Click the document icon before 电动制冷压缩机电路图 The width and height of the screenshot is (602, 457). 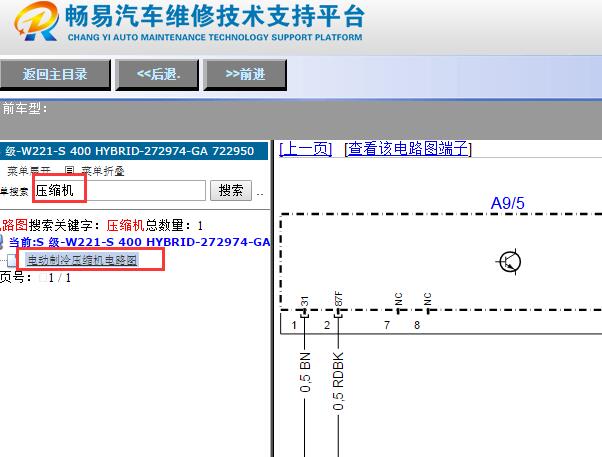click(x=12, y=260)
